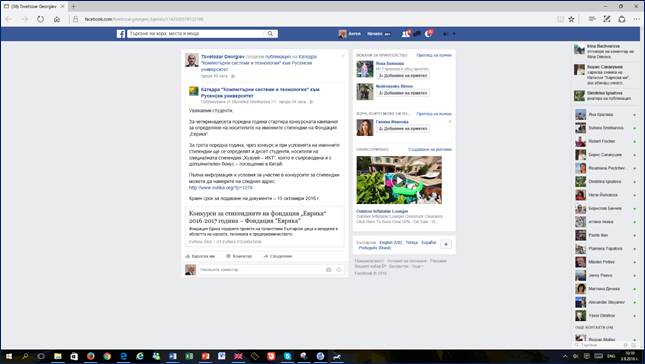Click the browser Back arrow

coord(9,19)
